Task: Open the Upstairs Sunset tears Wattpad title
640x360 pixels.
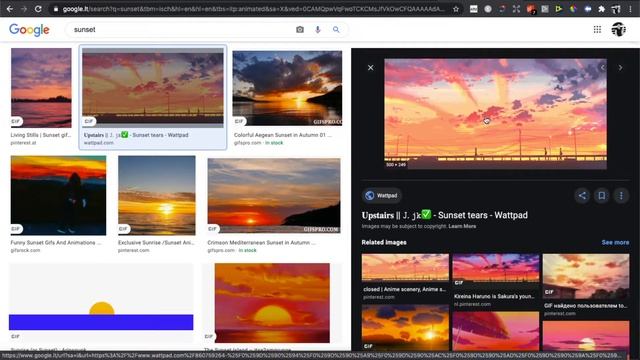Action: click(444, 215)
